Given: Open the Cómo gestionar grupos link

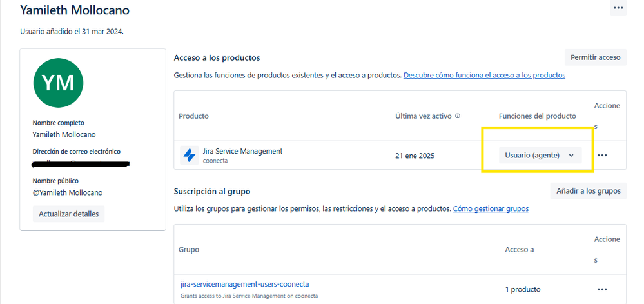Looking at the screenshot, I should click(491, 208).
